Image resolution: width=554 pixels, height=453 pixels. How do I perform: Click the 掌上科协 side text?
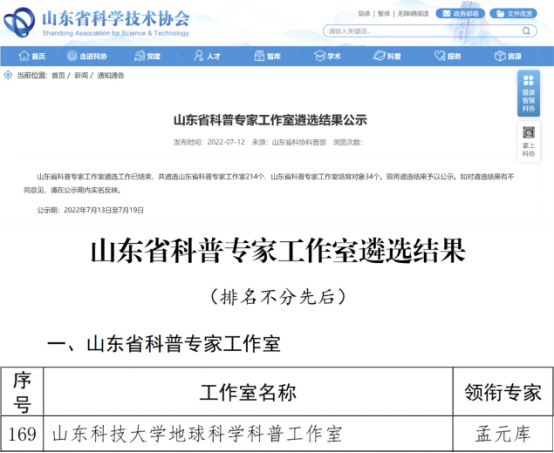(x=529, y=149)
